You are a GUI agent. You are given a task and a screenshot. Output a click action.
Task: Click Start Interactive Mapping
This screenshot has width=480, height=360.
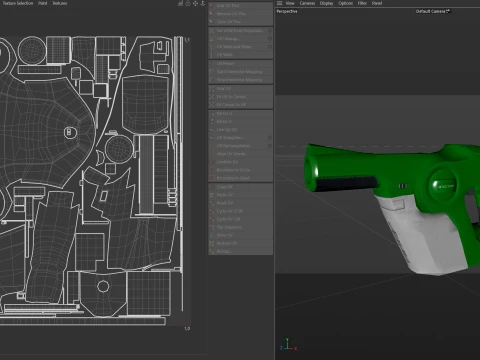(240, 72)
